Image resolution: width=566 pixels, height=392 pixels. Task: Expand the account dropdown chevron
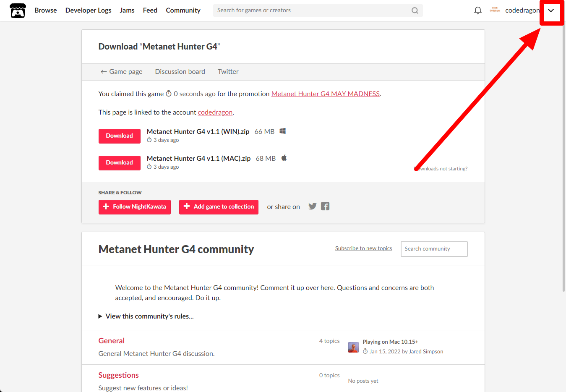(x=551, y=10)
